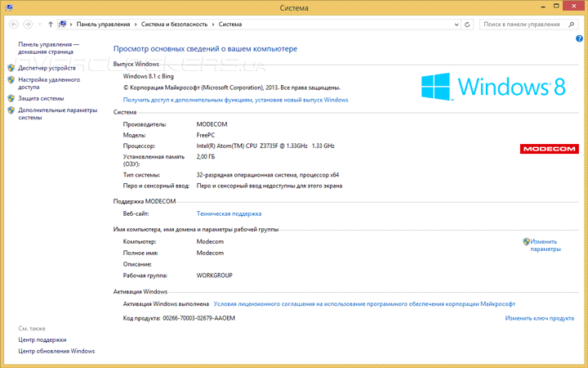Viewport: 588px width, 368px height.
Task: Click shield icon beside Защита системы
Action: point(11,98)
